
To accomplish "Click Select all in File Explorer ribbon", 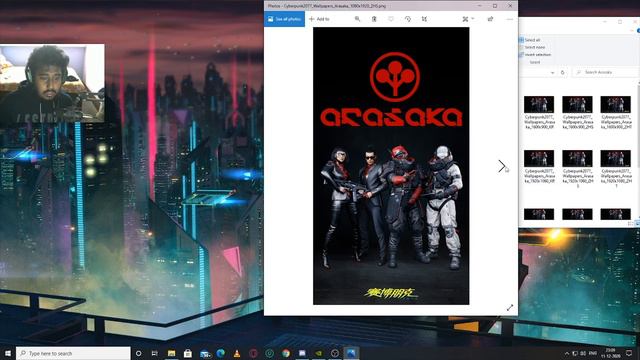I will (x=530, y=40).
